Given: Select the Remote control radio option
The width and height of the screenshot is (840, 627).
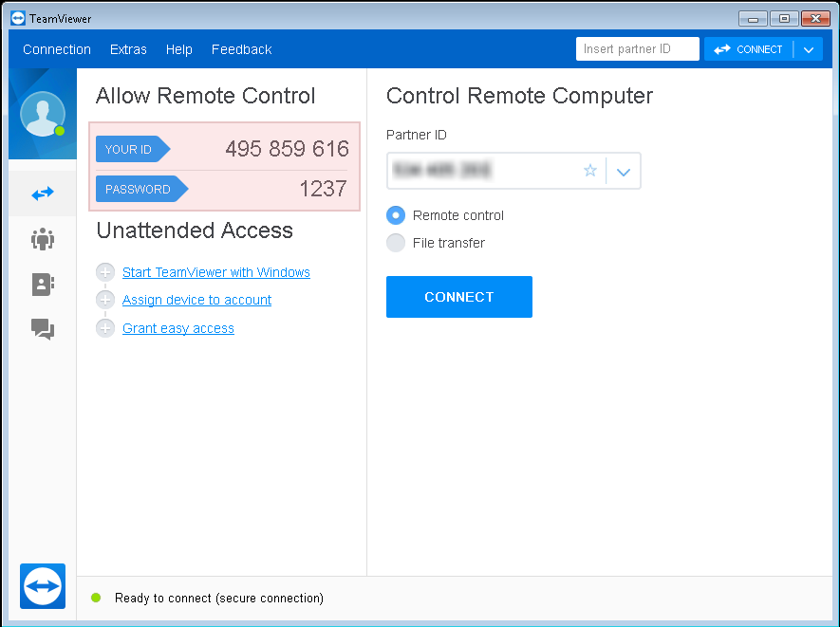Looking at the screenshot, I should pos(396,215).
